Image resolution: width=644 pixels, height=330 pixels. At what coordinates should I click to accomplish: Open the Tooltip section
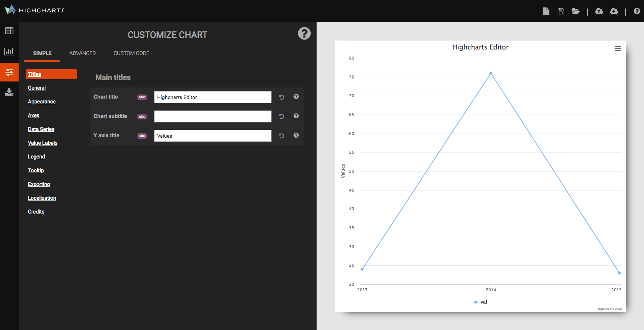pyautogui.click(x=36, y=170)
